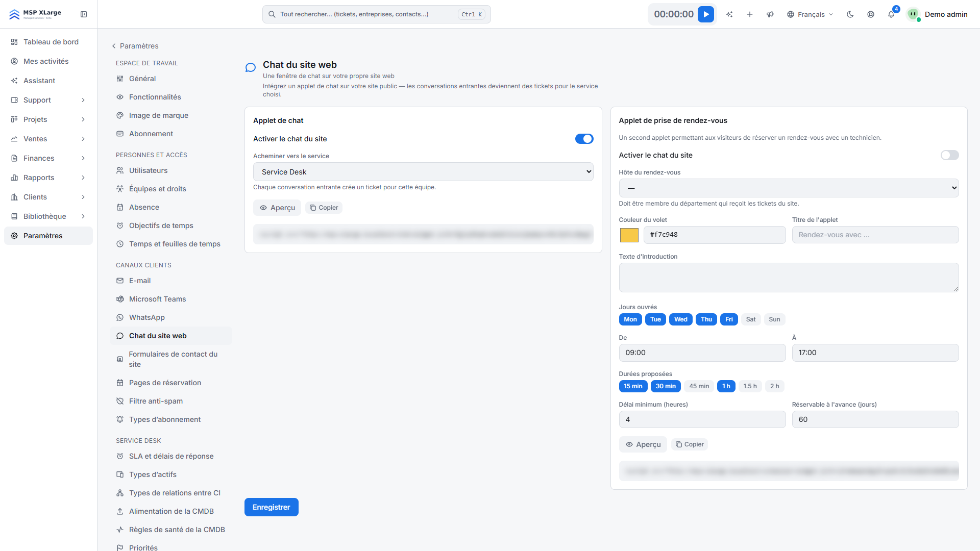This screenshot has width=980, height=551.
Task: Go back to Paramètres
Action: click(135, 46)
